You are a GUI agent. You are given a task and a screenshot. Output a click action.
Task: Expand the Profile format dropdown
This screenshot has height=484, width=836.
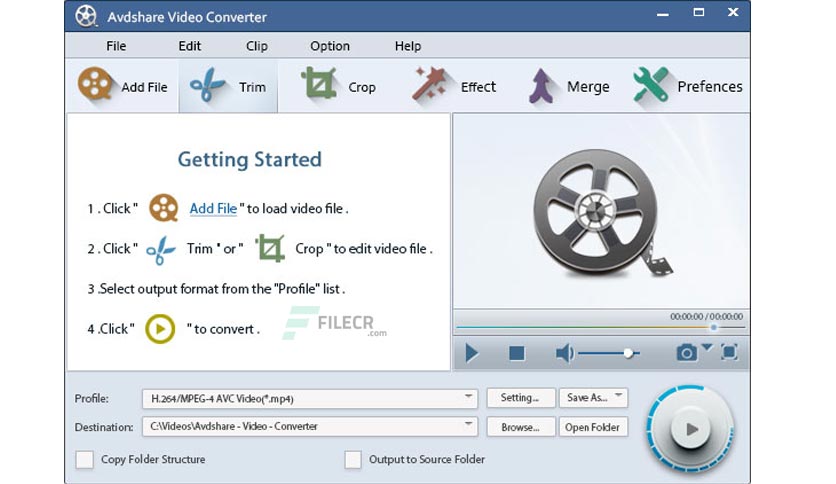[468, 397]
